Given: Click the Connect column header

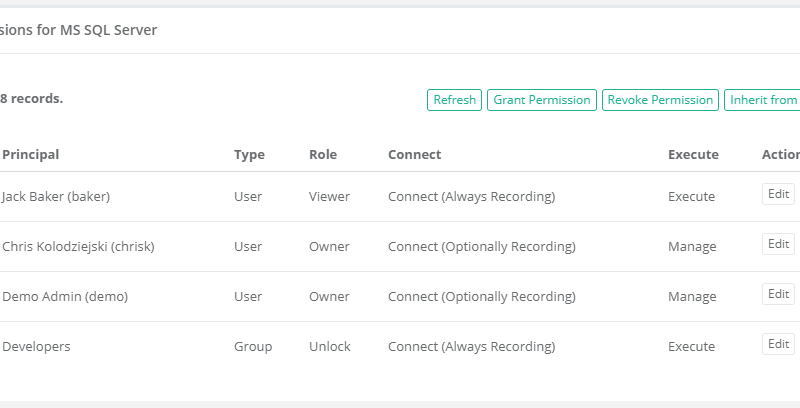Looking at the screenshot, I should pyautogui.click(x=414, y=155).
